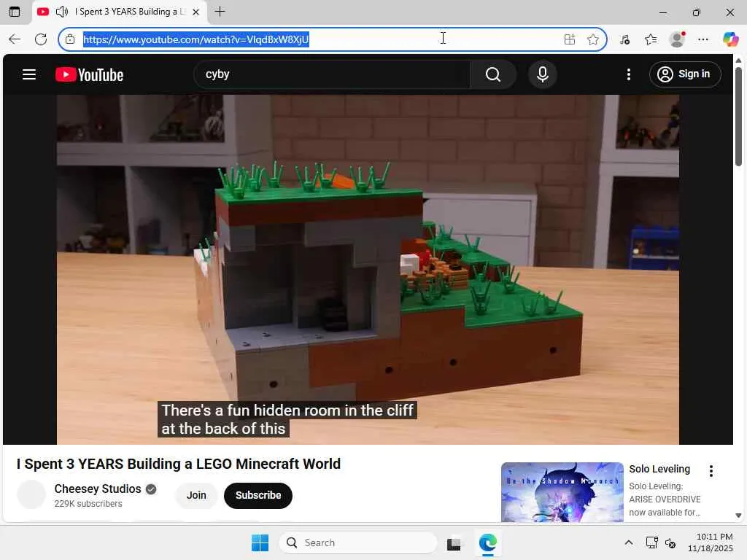Viewport: 747px width, 560px height.
Task: Open Edge Settings and more menu
Action: pos(703,39)
